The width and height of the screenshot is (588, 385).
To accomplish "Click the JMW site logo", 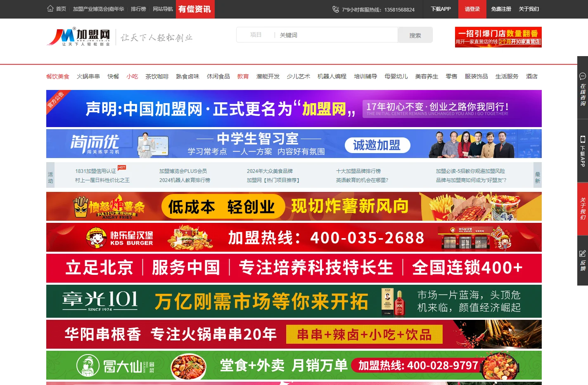I will pyautogui.click(x=79, y=37).
